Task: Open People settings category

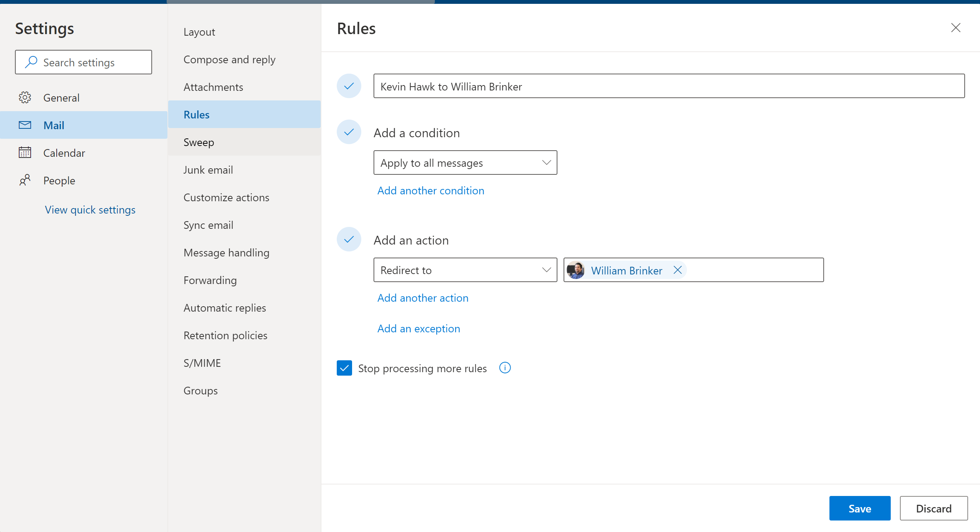Action: pyautogui.click(x=84, y=180)
